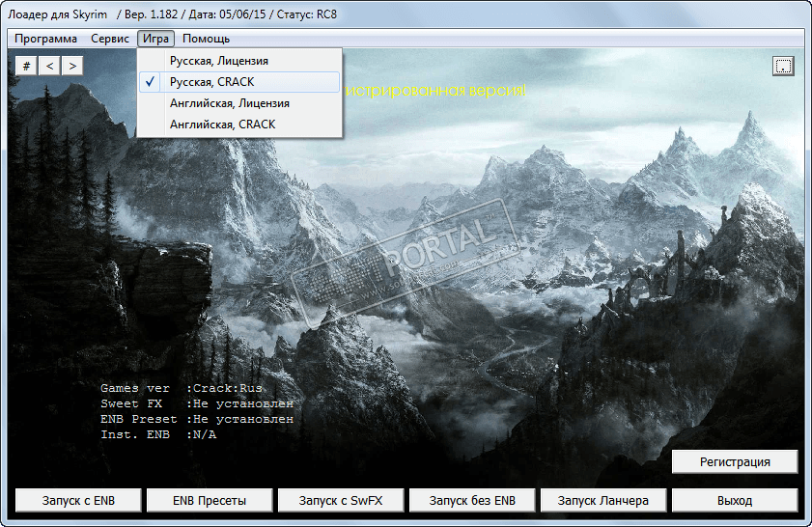Click the title bar text Лоадер для Skyrim
The height and width of the screenshot is (527, 812).
[58, 14]
